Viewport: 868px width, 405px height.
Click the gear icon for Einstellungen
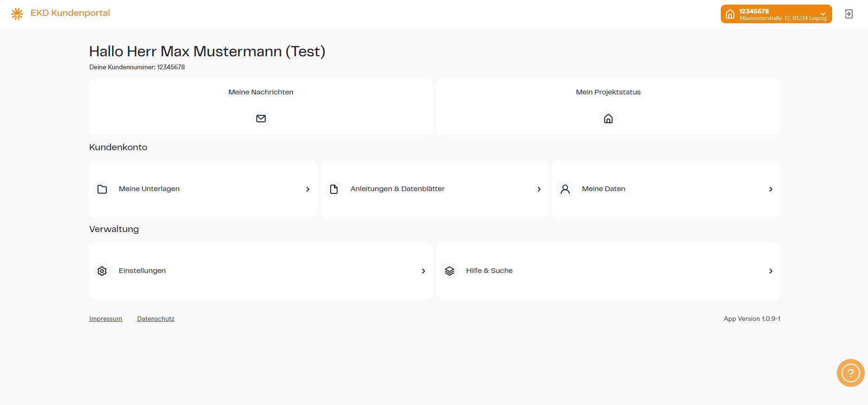(x=102, y=271)
